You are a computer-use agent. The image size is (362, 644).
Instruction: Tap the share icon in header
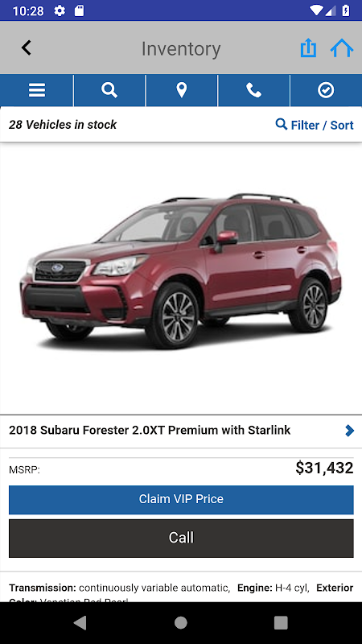(x=308, y=48)
